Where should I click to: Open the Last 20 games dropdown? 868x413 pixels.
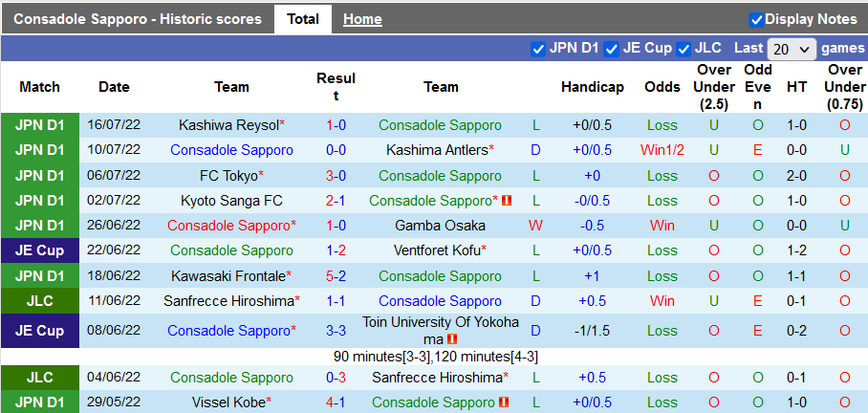[792, 50]
